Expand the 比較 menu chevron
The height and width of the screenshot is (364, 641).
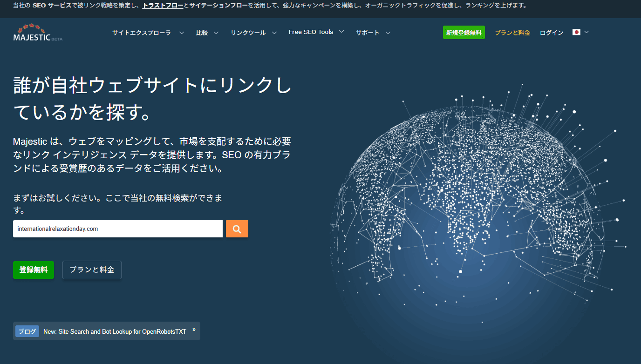(x=216, y=33)
